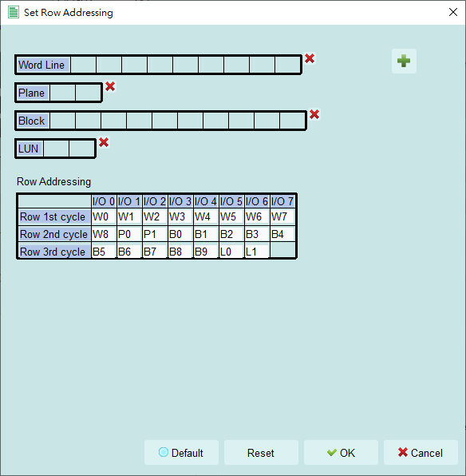Click the Row 3rd cycle header
This screenshot has width=466, height=476.
(54, 252)
